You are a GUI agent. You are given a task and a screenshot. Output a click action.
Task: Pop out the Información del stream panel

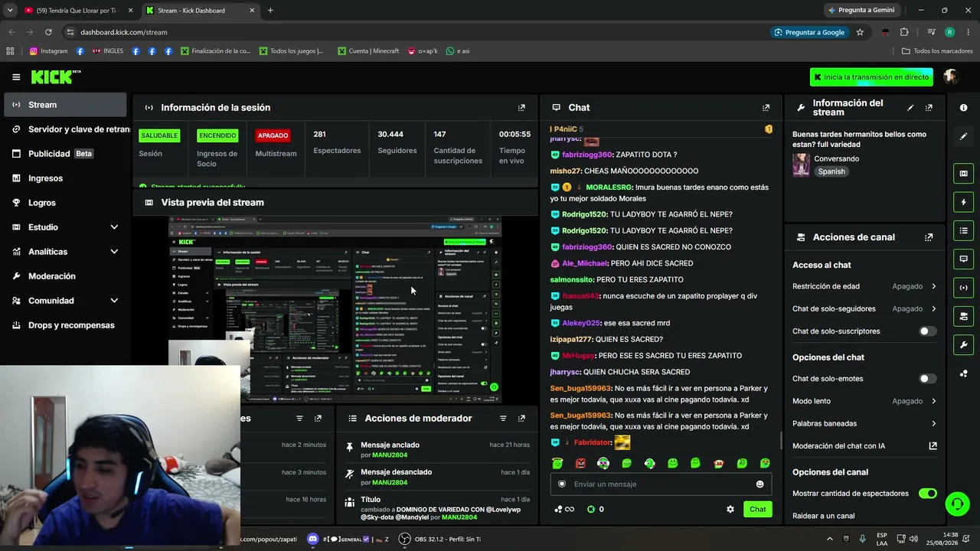[929, 108]
